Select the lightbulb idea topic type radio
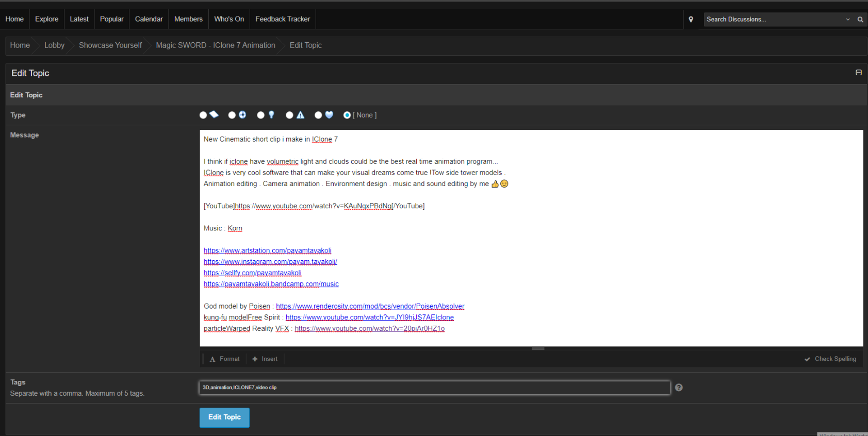Screen dimensions: 868x436 [x=261, y=115]
